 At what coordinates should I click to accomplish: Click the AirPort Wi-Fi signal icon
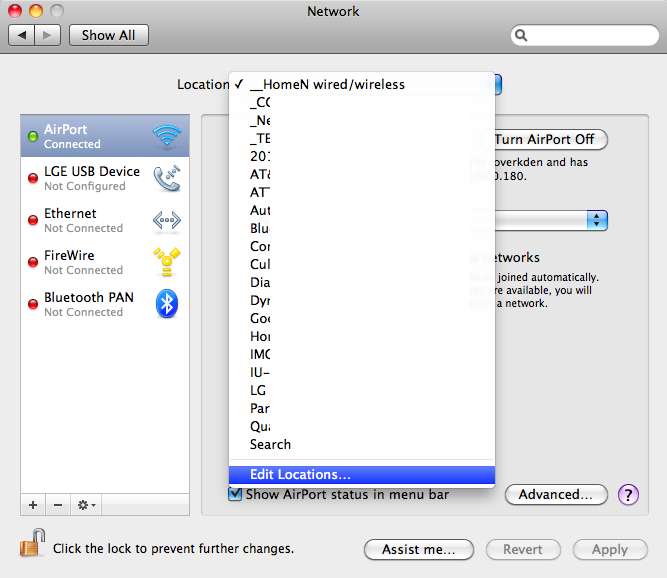(x=167, y=136)
